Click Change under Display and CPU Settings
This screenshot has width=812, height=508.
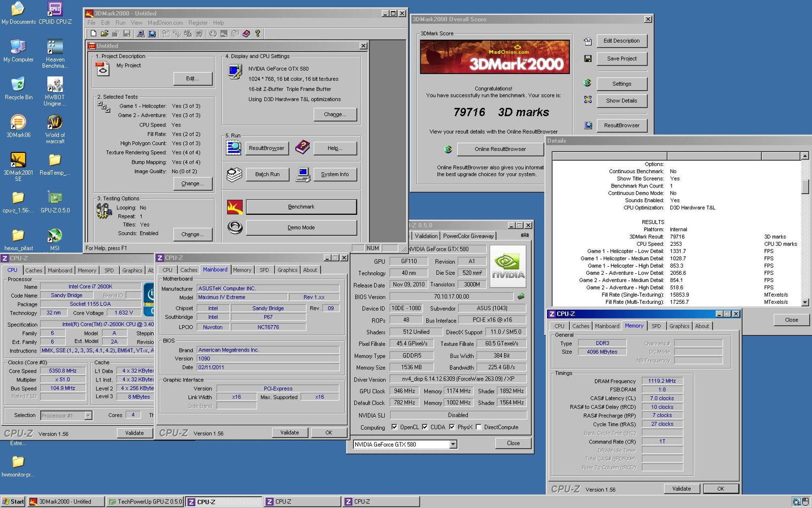point(335,115)
